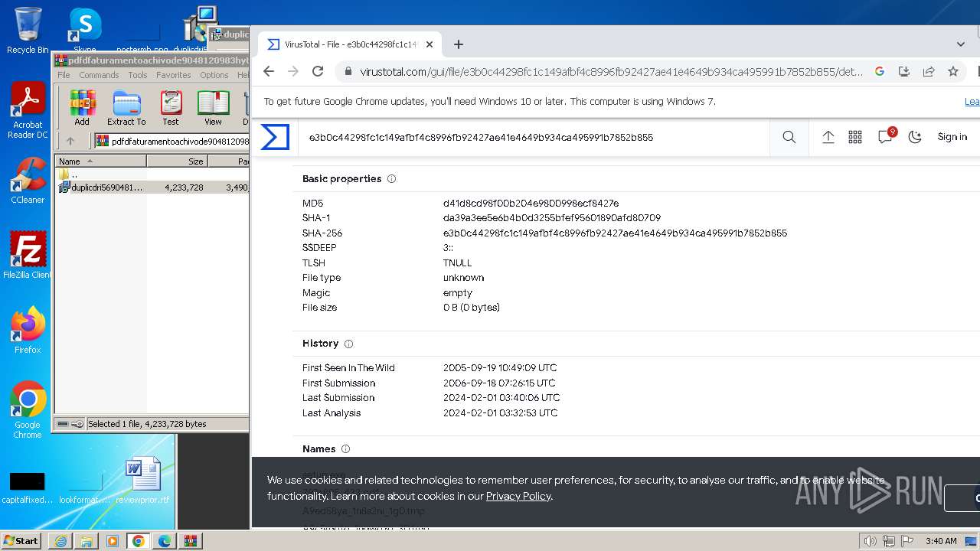Click the taskbar volume icon
Viewport: 980px width, 551px height.
click(870, 541)
